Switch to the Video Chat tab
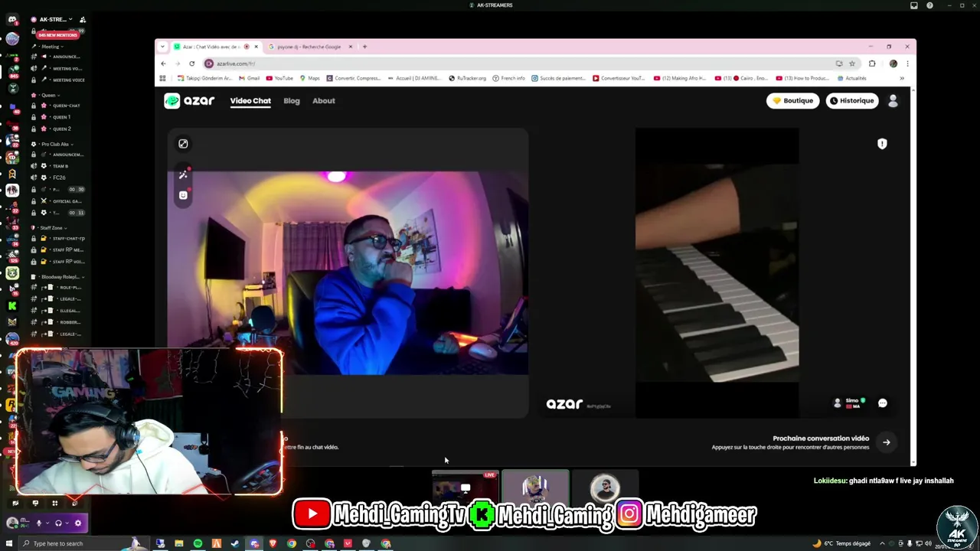Screen dimensions: 980x551 click(x=250, y=100)
